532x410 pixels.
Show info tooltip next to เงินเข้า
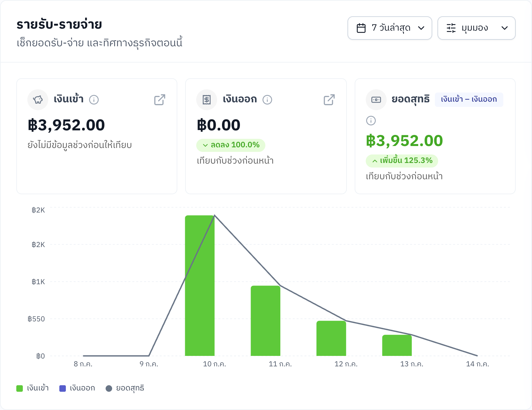(x=94, y=100)
